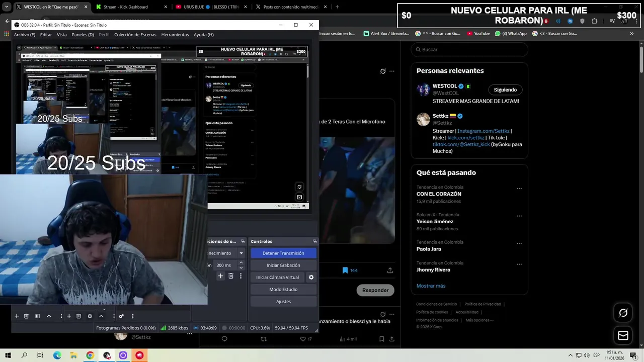Screen dimensions: 644x362
Task: Expand hidden system tray icons
Action: [571, 355]
